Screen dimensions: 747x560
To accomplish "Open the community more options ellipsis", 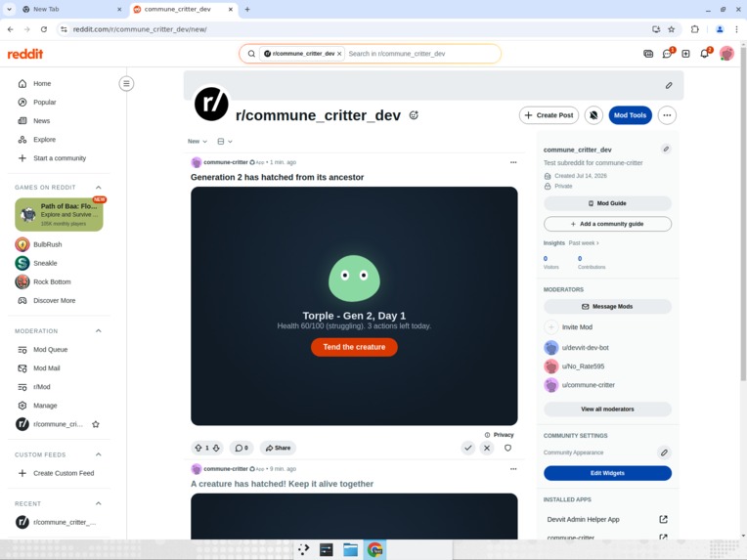I will (x=667, y=115).
